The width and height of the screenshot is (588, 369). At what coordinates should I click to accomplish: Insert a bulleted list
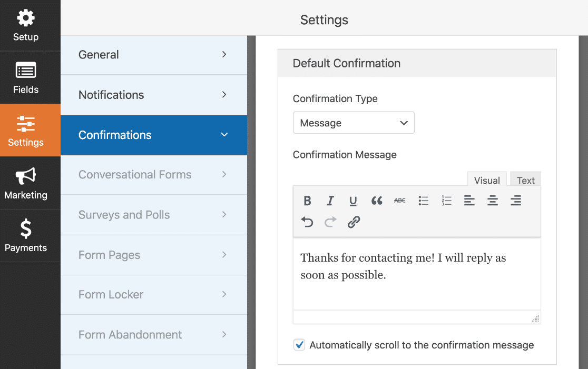coord(424,201)
